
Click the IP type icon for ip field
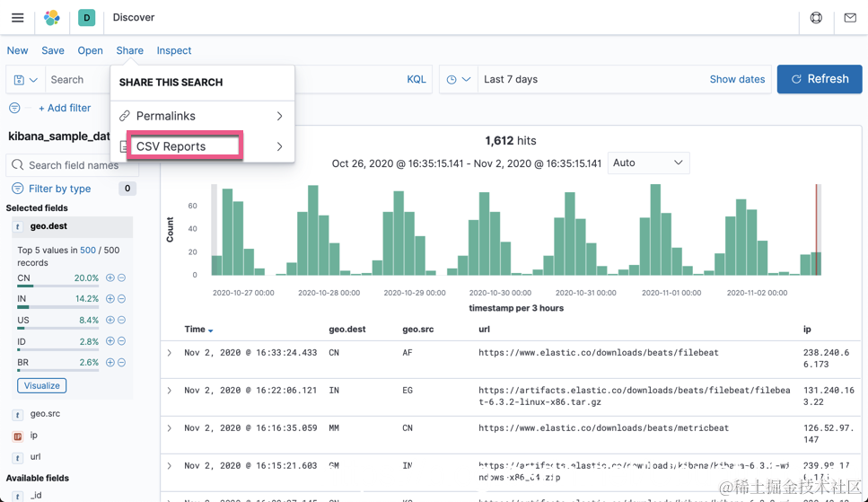coord(18,436)
